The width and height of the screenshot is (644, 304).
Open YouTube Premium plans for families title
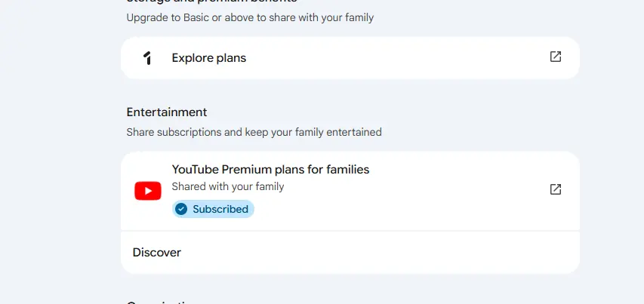(270, 170)
